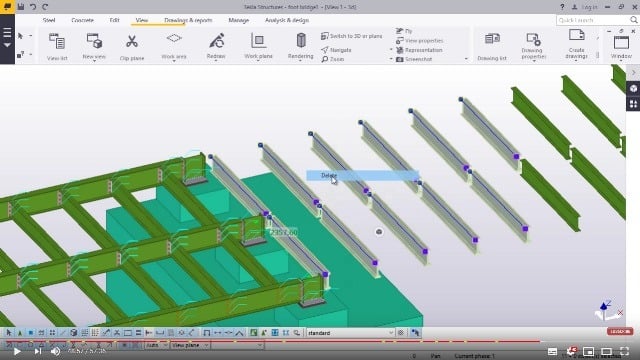Click the Fly command
640x360 pixels.
click(x=404, y=31)
